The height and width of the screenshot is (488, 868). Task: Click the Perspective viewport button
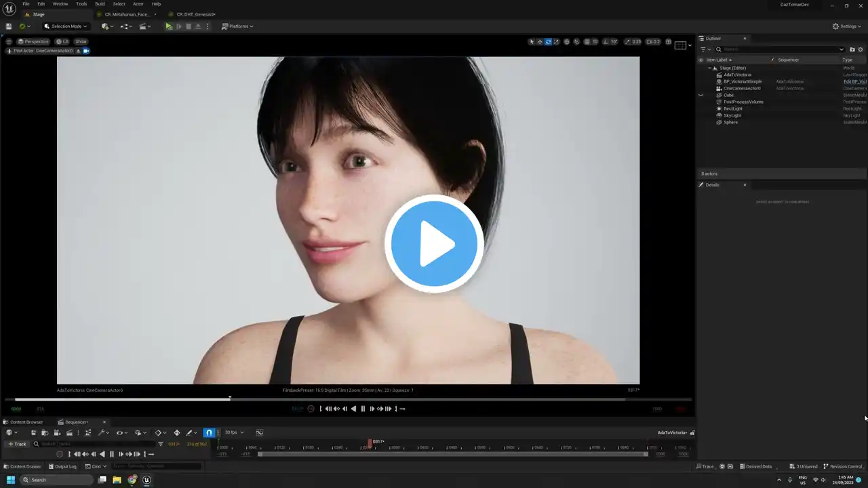point(33,42)
